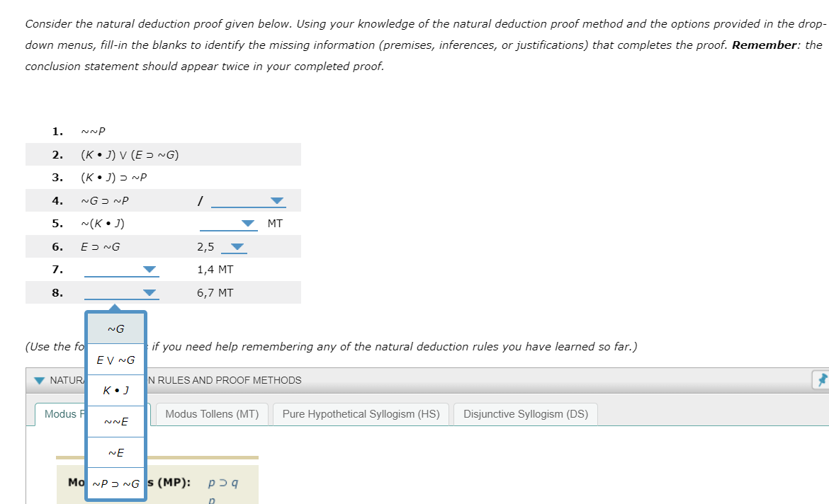Open the justification dropdown on line 4

coord(278,200)
